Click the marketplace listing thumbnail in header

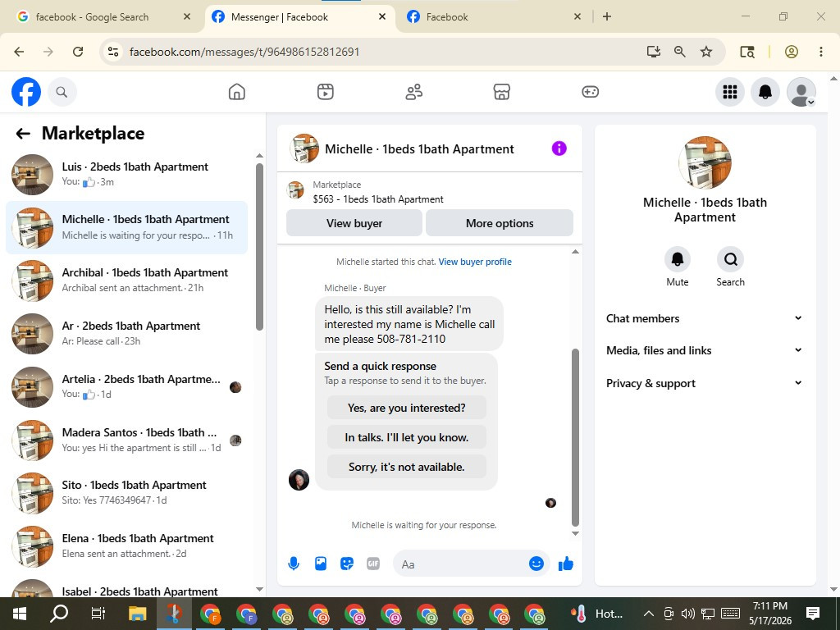(295, 190)
